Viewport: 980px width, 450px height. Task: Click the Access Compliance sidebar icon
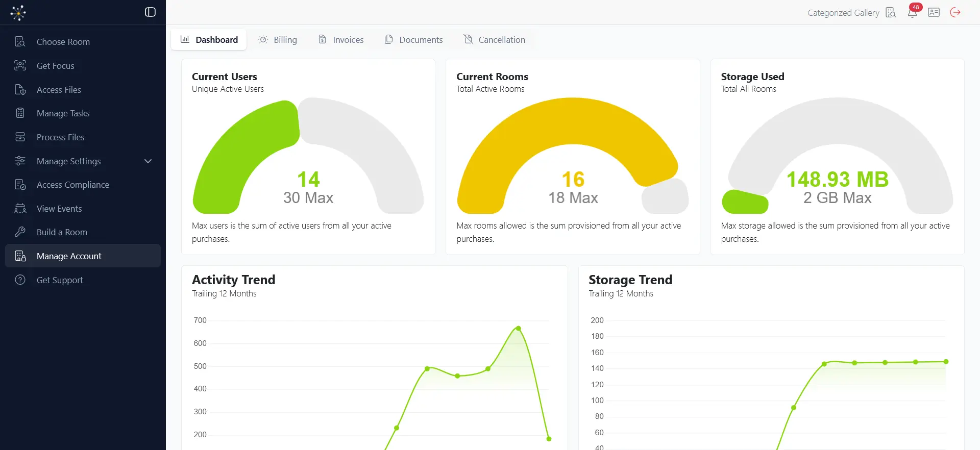click(x=20, y=185)
